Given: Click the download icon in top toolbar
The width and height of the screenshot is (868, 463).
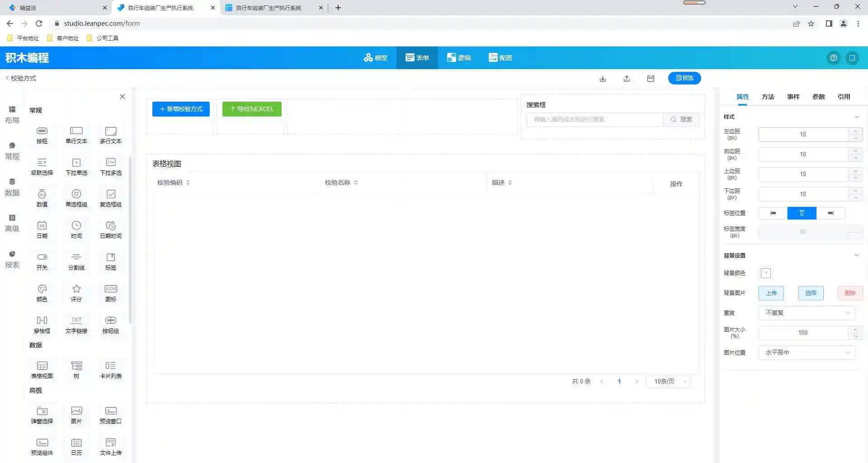Looking at the screenshot, I should [603, 79].
